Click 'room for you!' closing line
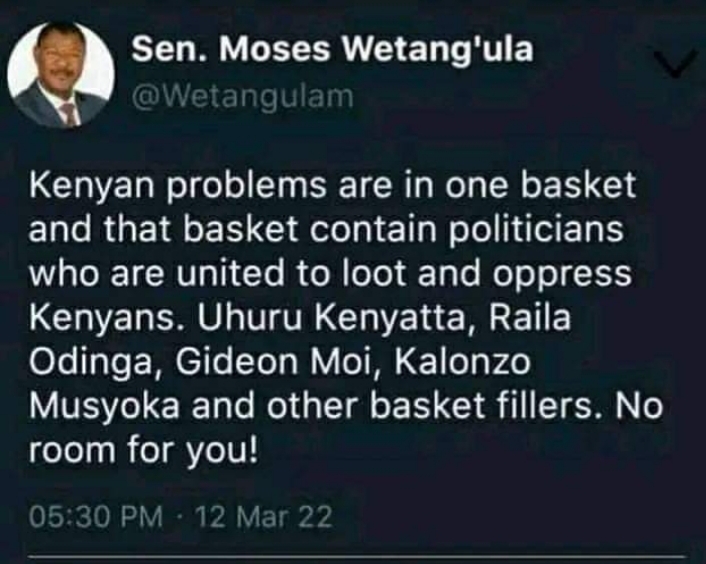Viewport: 706px width, 564px height. point(144,451)
